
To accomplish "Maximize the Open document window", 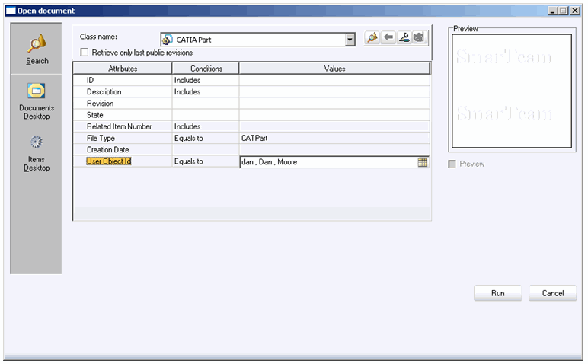I will [x=564, y=11].
